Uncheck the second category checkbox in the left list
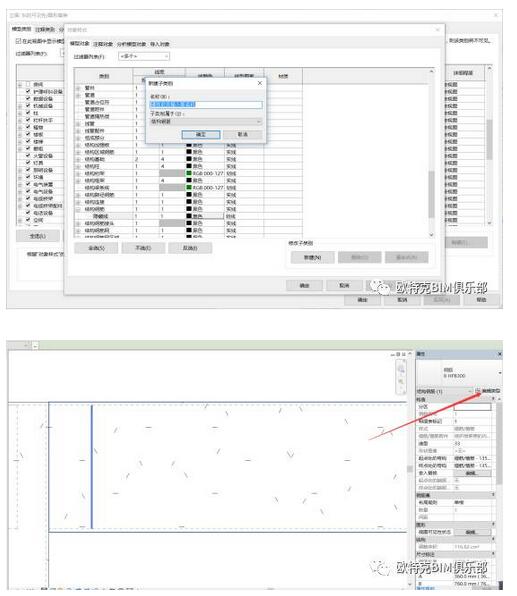The image size is (517, 596). click(x=28, y=91)
